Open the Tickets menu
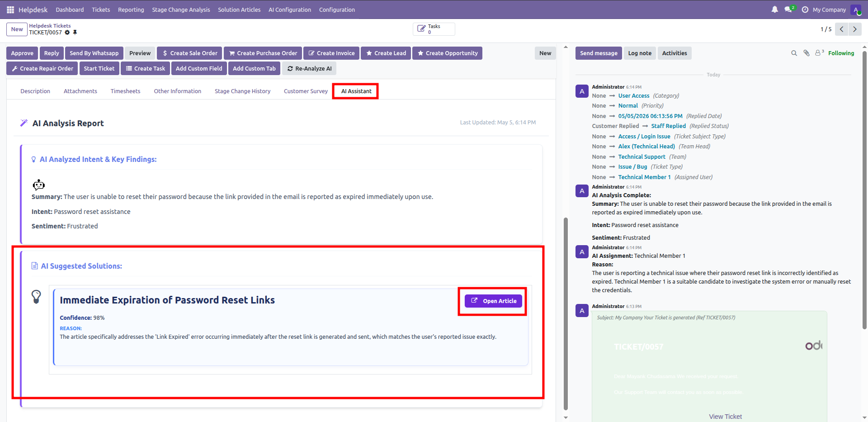This screenshot has width=868, height=422. (x=101, y=9)
